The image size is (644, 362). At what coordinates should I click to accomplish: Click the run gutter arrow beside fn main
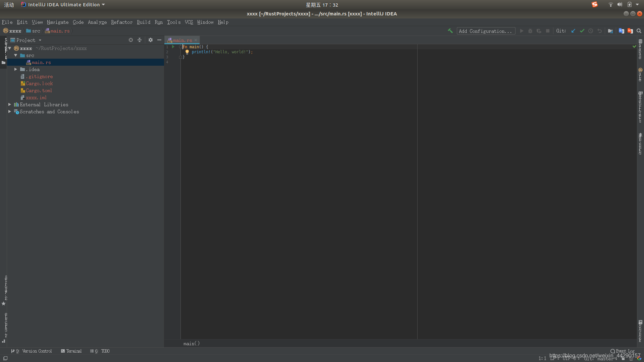pyautogui.click(x=173, y=47)
